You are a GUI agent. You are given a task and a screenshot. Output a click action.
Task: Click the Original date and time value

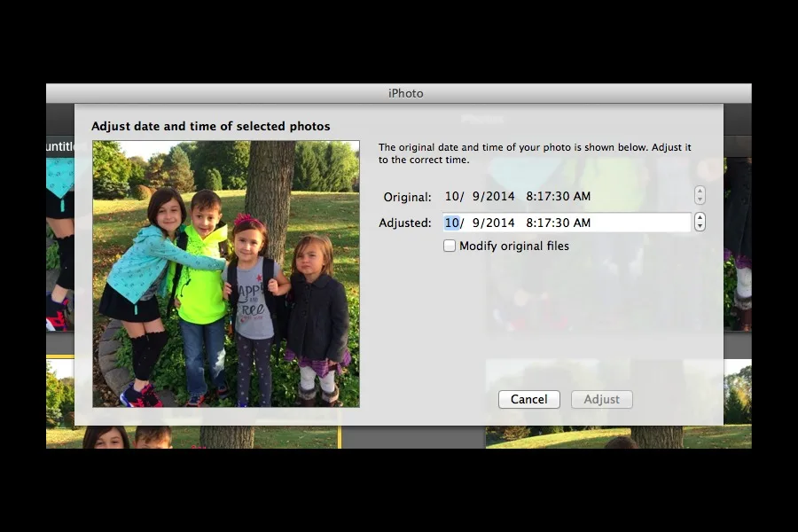(517, 196)
